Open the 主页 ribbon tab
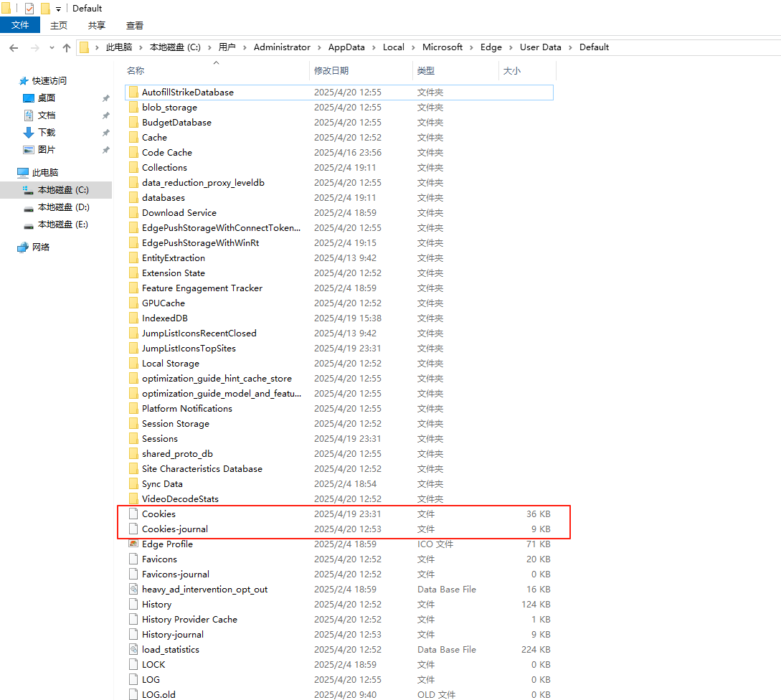 (59, 25)
